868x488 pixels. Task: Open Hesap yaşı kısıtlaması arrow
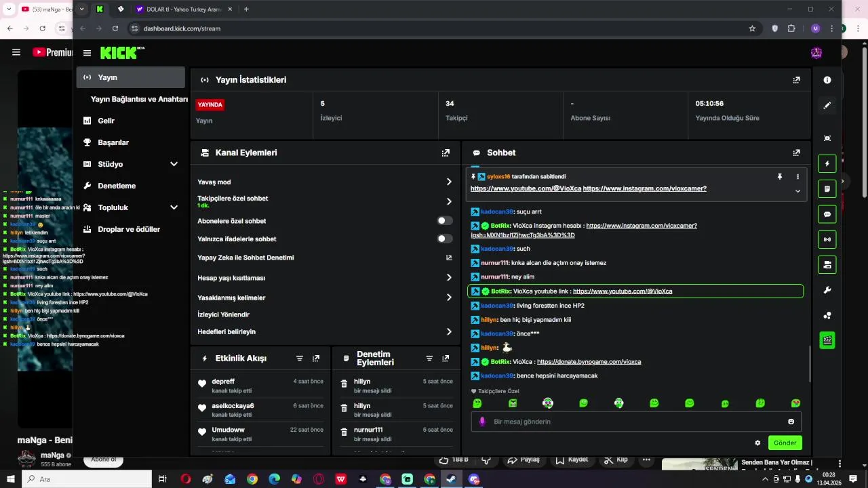pyautogui.click(x=449, y=278)
